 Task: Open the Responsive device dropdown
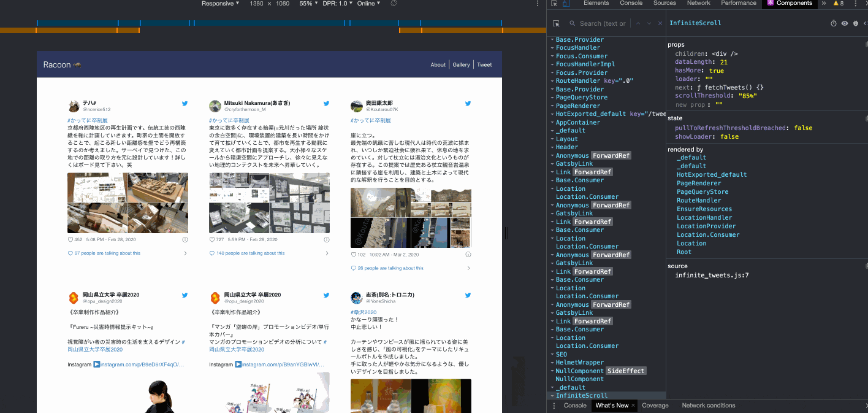[221, 3]
